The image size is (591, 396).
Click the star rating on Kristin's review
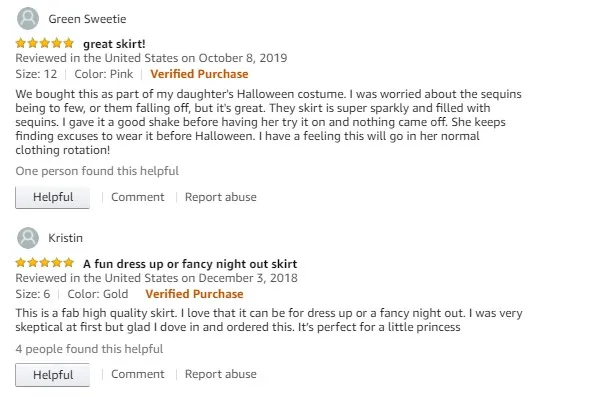coord(45,263)
